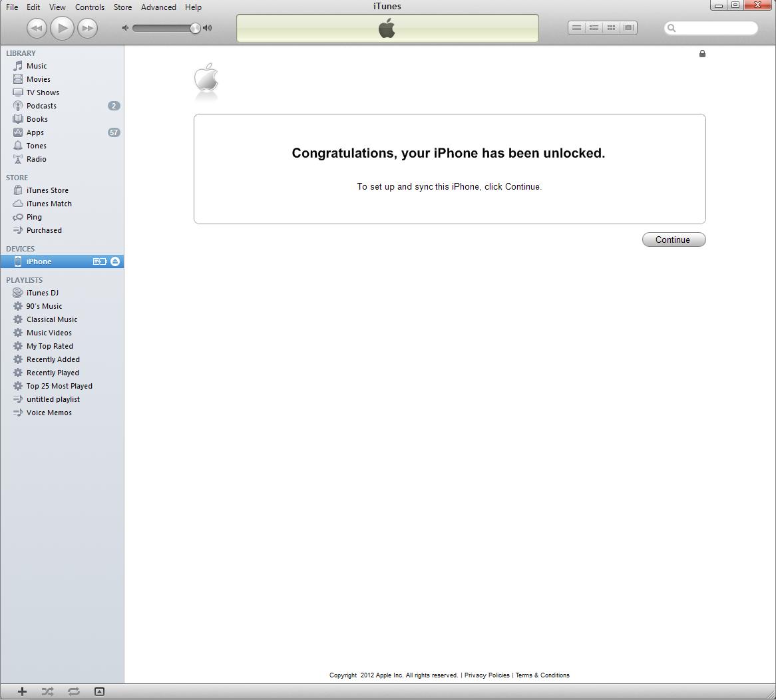Open the Privacy Policies link

tap(487, 675)
